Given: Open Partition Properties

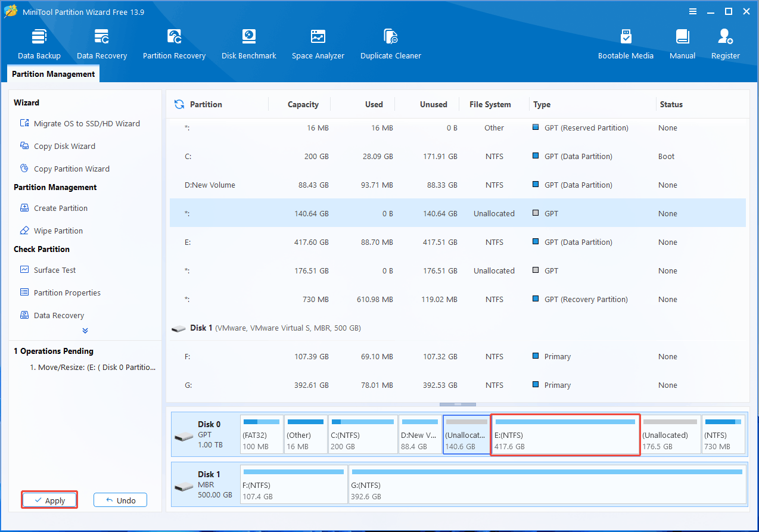Looking at the screenshot, I should point(60,293).
